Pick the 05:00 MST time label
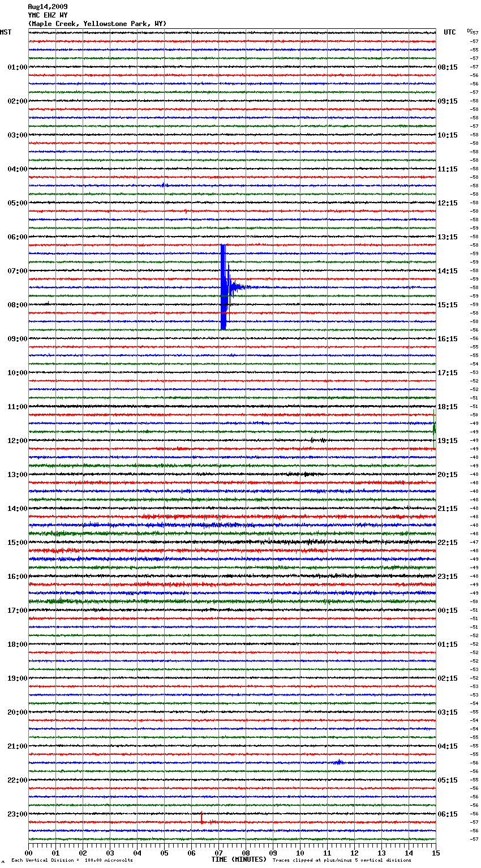481x868 pixels. click(18, 203)
